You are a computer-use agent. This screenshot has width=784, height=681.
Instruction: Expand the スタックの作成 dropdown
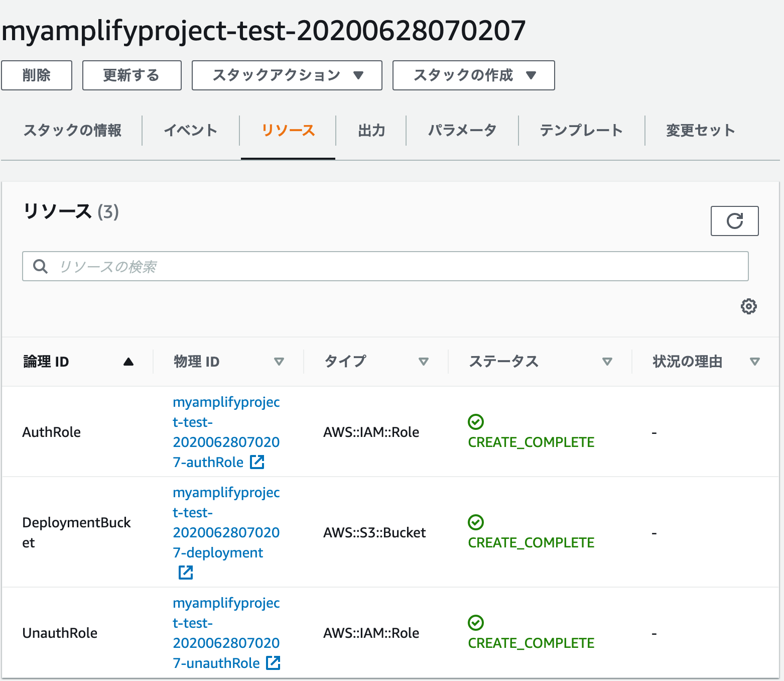click(x=474, y=75)
